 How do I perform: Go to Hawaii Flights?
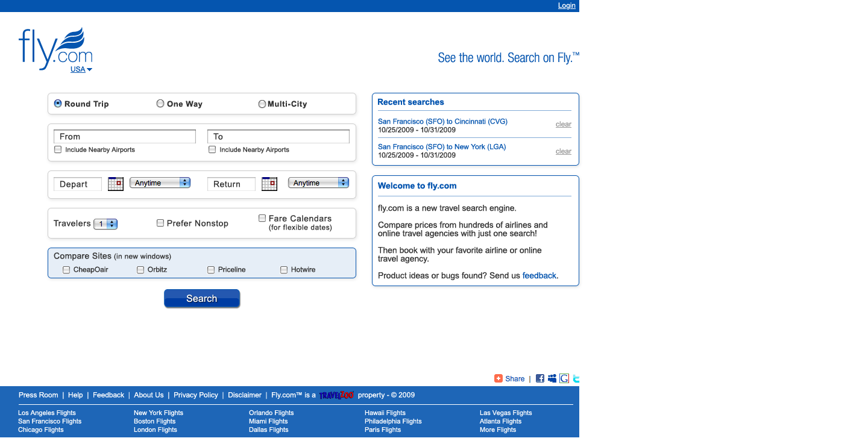pos(385,413)
